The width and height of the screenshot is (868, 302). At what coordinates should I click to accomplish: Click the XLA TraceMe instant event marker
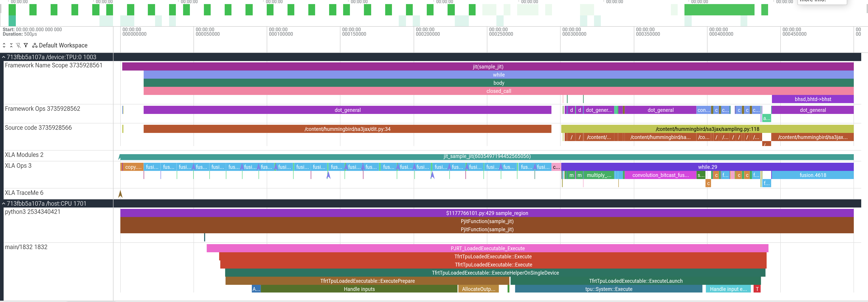point(120,194)
